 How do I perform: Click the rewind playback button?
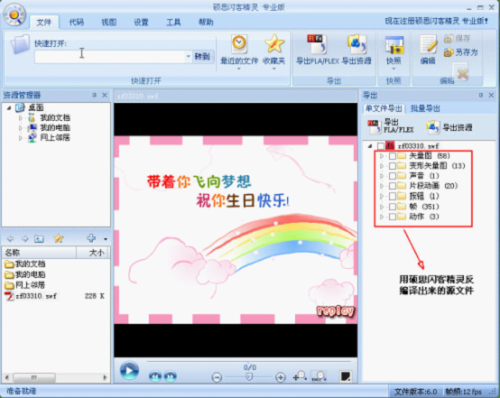[x=155, y=376]
